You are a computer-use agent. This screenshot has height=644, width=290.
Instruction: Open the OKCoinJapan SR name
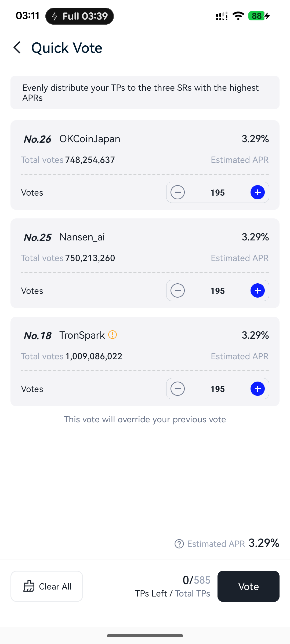90,139
